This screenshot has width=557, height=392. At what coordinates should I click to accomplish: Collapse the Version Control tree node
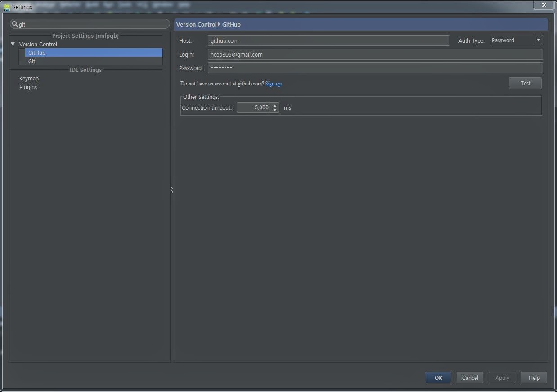(x=12, y=44)
